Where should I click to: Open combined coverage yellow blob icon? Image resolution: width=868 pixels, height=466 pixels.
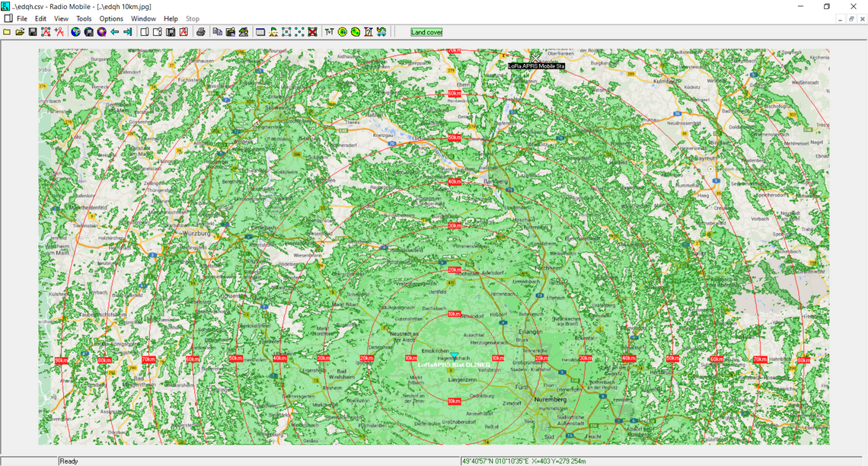[x=356, y=32]
